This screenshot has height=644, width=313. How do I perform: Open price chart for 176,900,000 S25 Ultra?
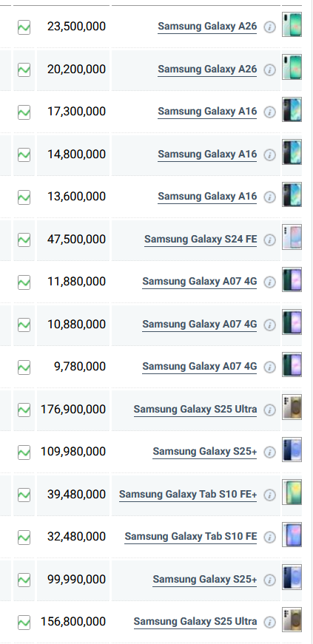click(x=24, y=410)
